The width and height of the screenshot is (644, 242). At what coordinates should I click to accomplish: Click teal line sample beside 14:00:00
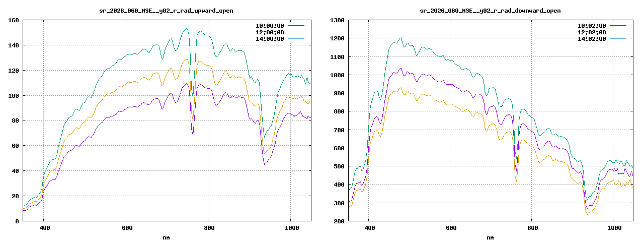point(296,38)
